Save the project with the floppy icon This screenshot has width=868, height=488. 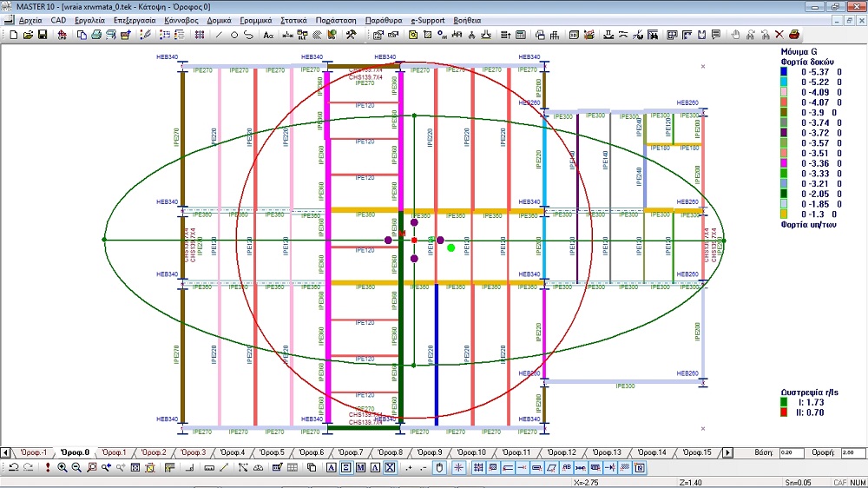pyautogui.click(x=42, y=35)
